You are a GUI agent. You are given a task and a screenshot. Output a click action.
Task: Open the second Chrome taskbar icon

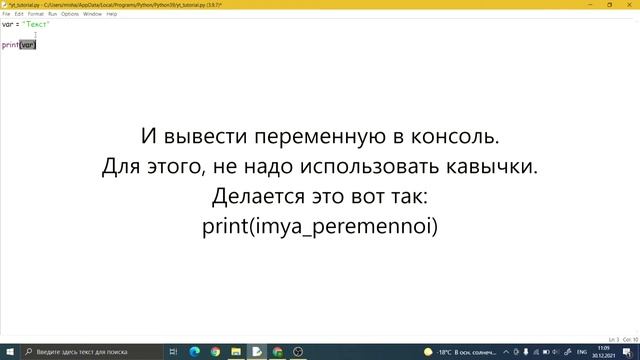point(278,352)
